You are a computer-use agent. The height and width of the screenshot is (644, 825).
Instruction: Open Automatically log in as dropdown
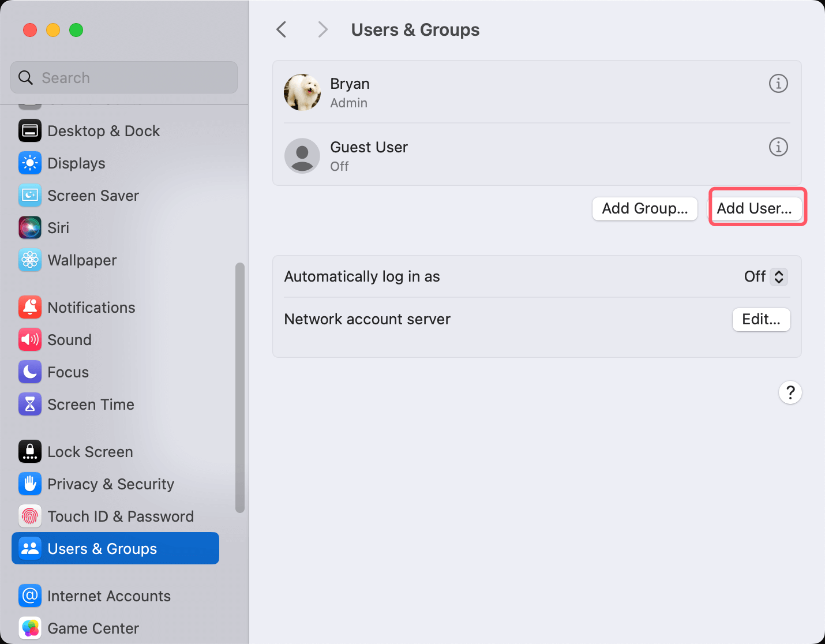pos(766,277)
